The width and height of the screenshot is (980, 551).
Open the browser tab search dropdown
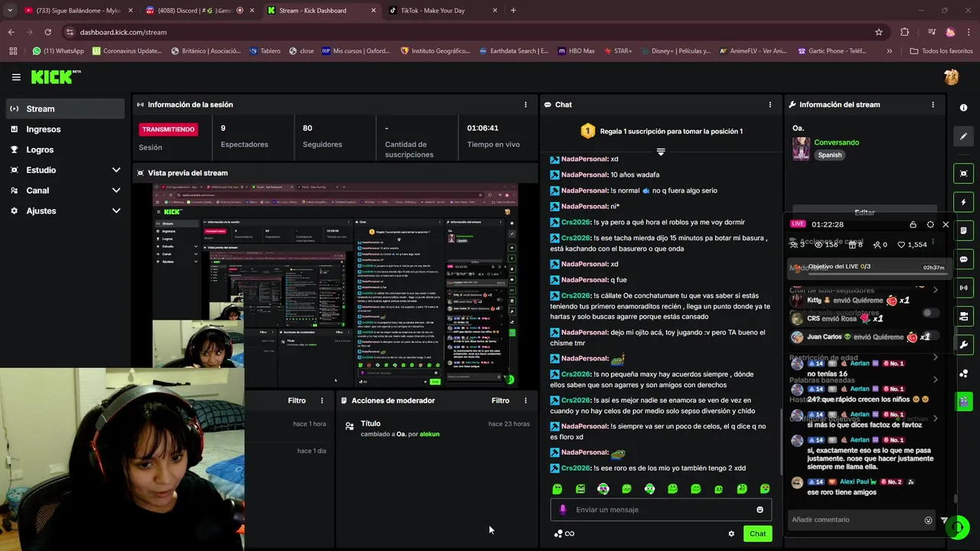[10, 11]
